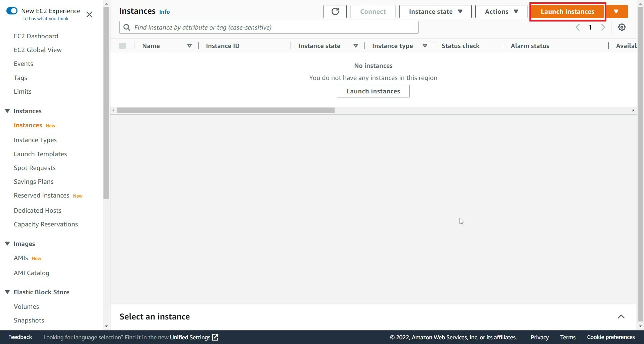Open Unified Settings via external link icon
The image size is (644, 344).
click(x=215, y=337)
